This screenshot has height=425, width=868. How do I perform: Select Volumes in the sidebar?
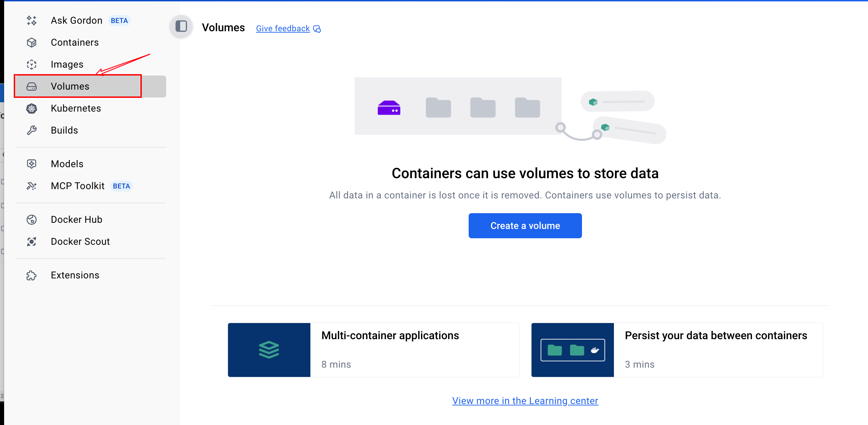click(70, 87)
